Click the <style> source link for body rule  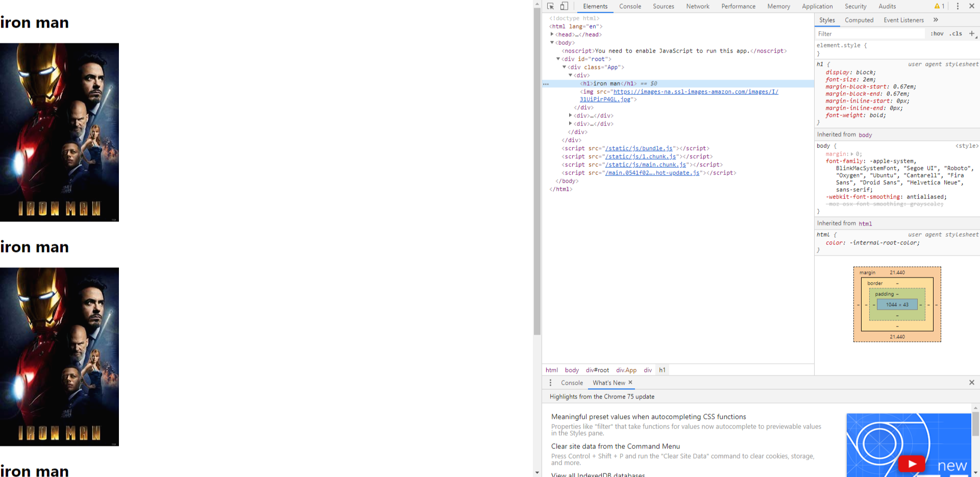[967, 146]
